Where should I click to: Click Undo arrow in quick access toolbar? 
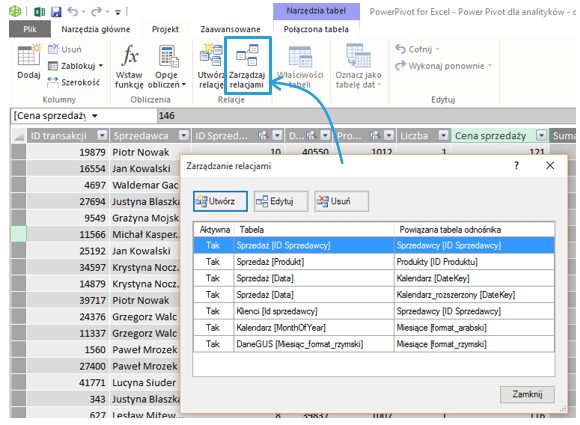coord(73,12)
